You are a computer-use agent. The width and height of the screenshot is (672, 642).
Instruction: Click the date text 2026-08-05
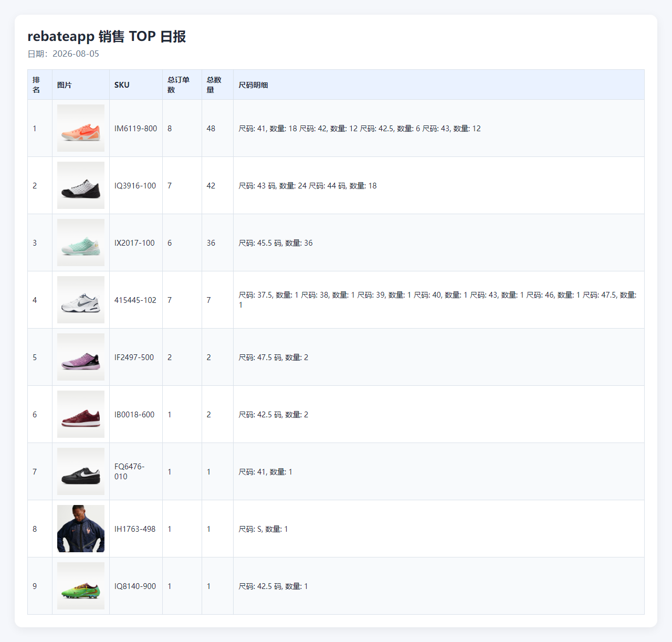pyautogui.click(x=76, y=54)
